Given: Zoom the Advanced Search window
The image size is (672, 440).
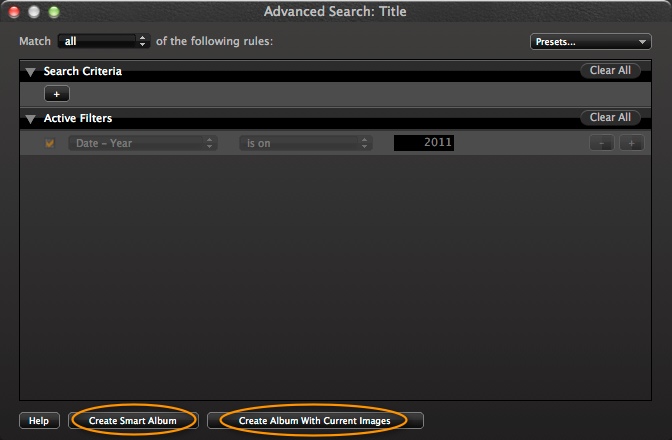Looking at the screenshot, I should tap(54, 12).
